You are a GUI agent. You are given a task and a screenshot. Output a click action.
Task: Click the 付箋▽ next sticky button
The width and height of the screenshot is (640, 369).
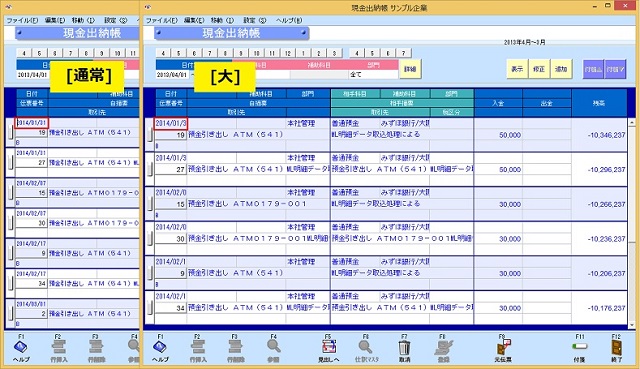[x=615, y=69]
